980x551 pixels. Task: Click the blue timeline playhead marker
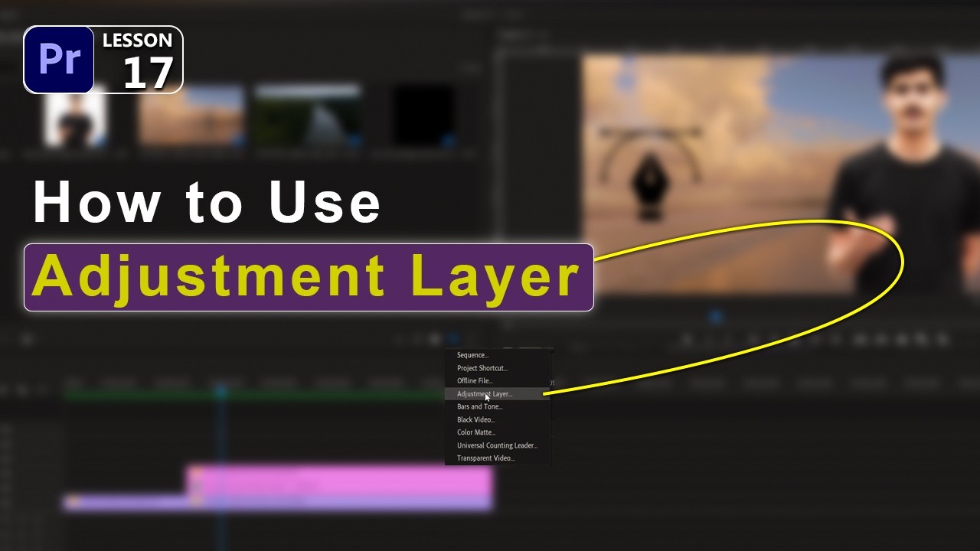(x=220, y=392)
